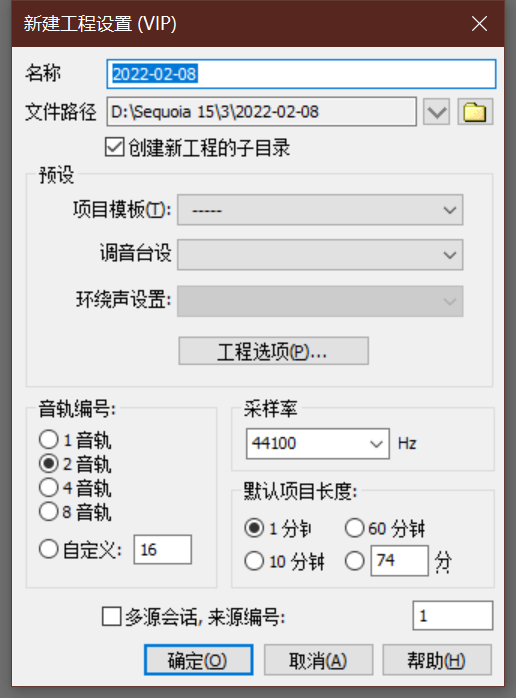Click the 确定(O) button
This screenshot has height=698, width=516.
[x=199, y=660]
